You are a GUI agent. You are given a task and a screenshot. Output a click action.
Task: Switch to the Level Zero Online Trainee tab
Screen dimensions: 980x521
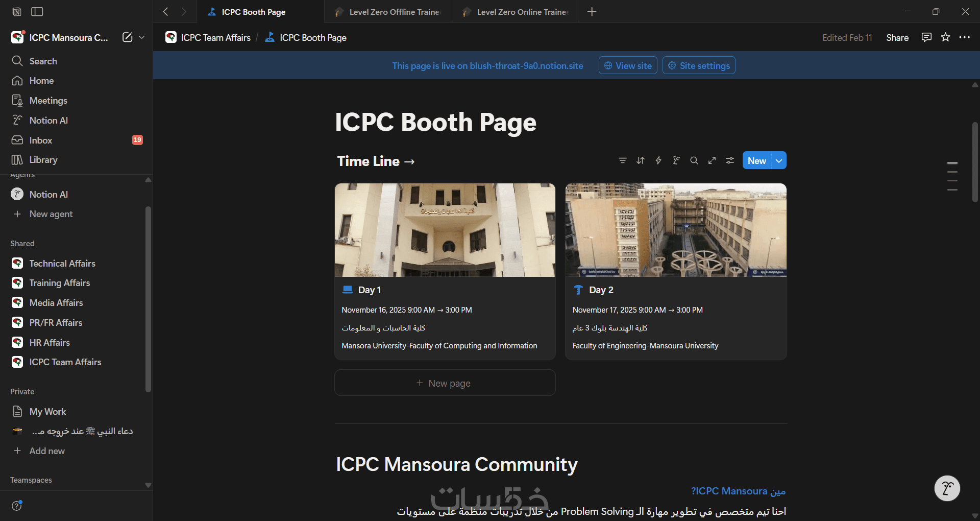click(x=516, y=12)
